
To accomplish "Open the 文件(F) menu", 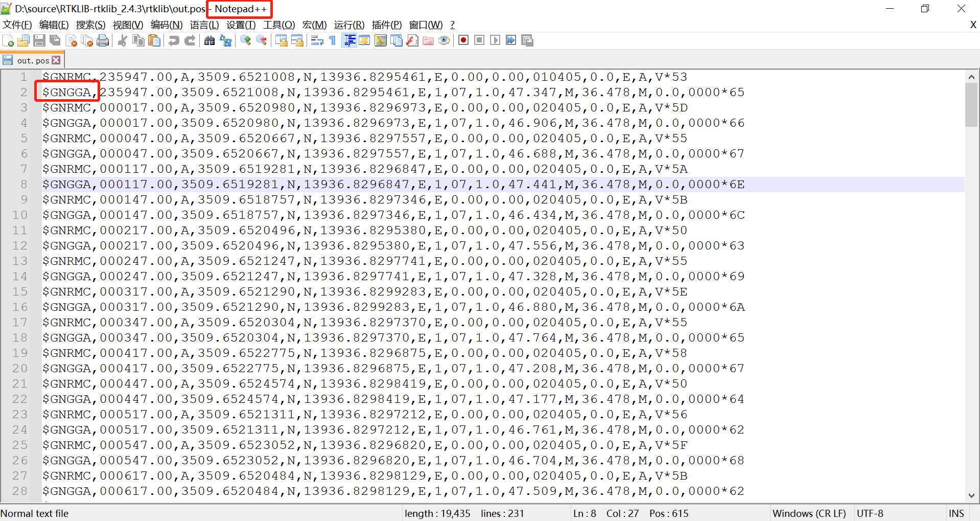I will tap(17, 25).
